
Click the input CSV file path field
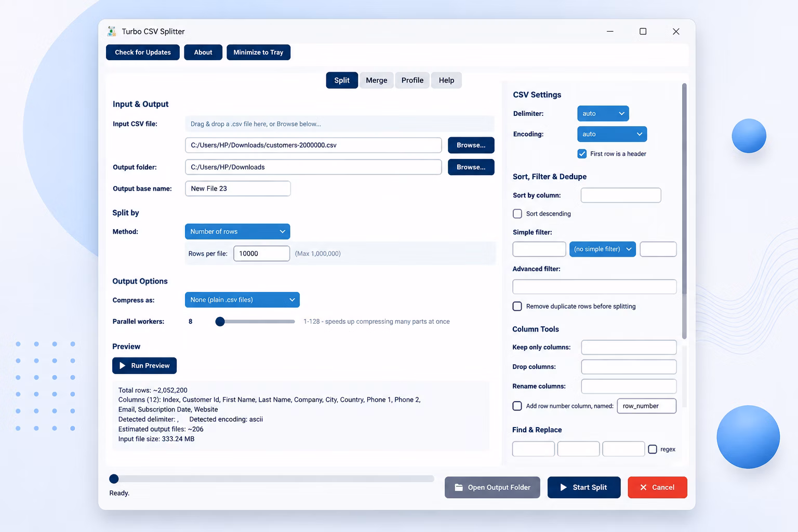[x=313, y=145]
